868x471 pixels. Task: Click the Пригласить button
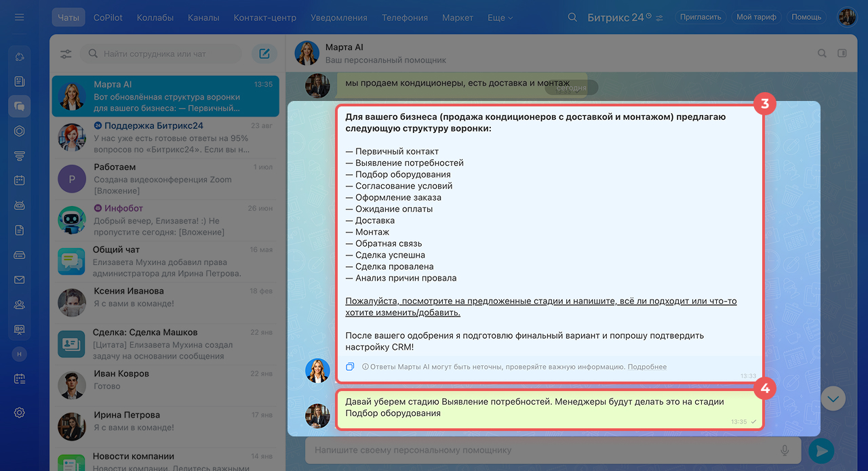coord(700,17)
